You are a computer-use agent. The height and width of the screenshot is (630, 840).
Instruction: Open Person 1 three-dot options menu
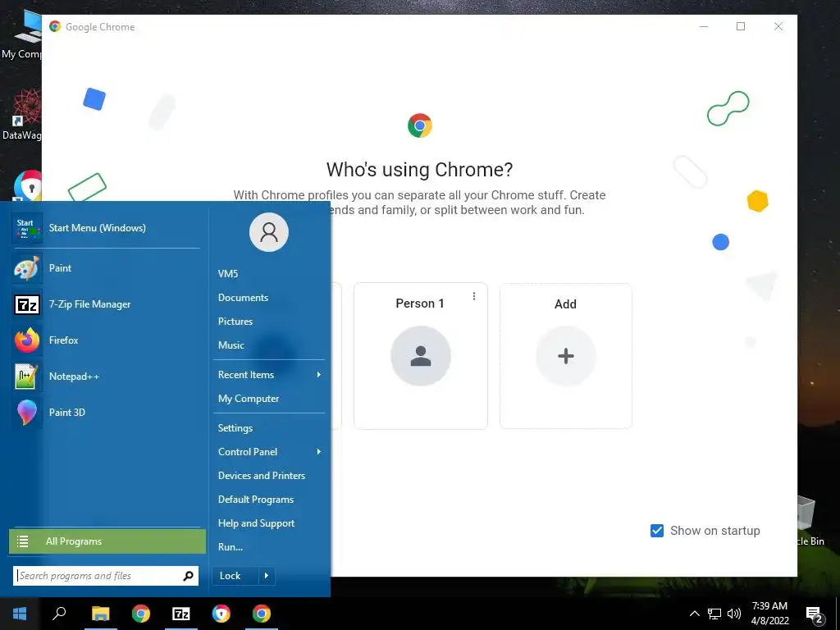tap(474, 296)
